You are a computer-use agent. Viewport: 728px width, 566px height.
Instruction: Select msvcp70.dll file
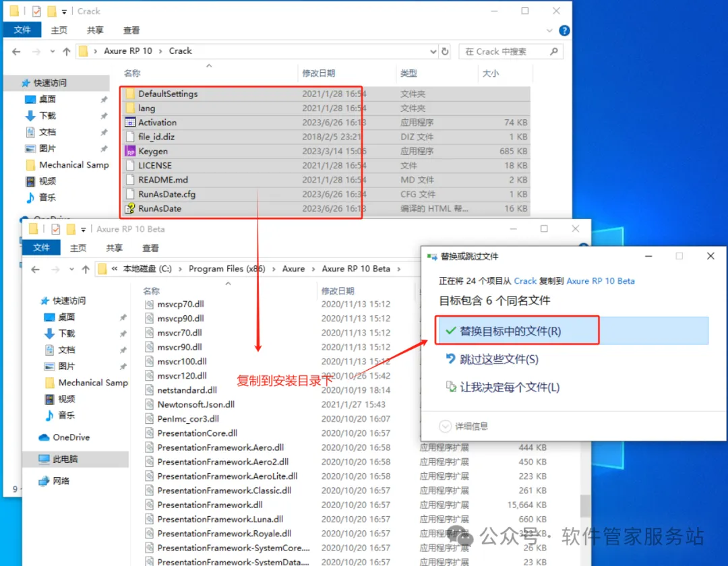(x=181, y=305)
